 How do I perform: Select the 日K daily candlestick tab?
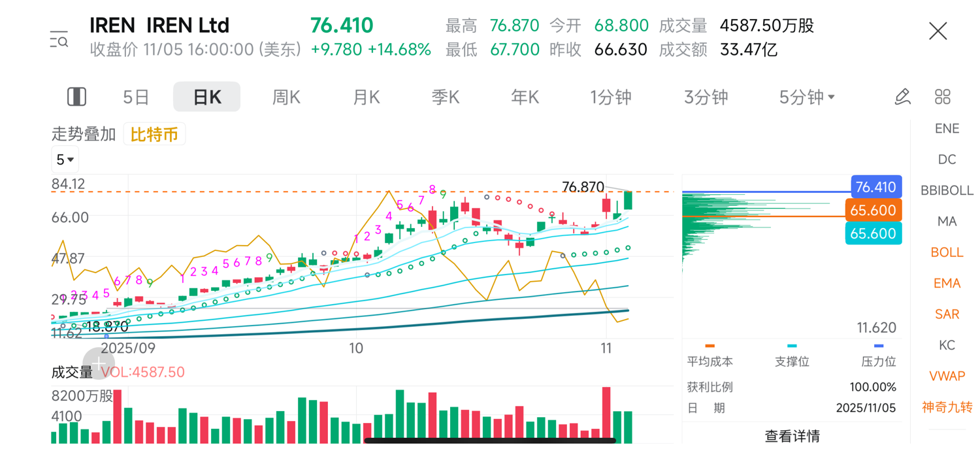[x=206, y=97]
